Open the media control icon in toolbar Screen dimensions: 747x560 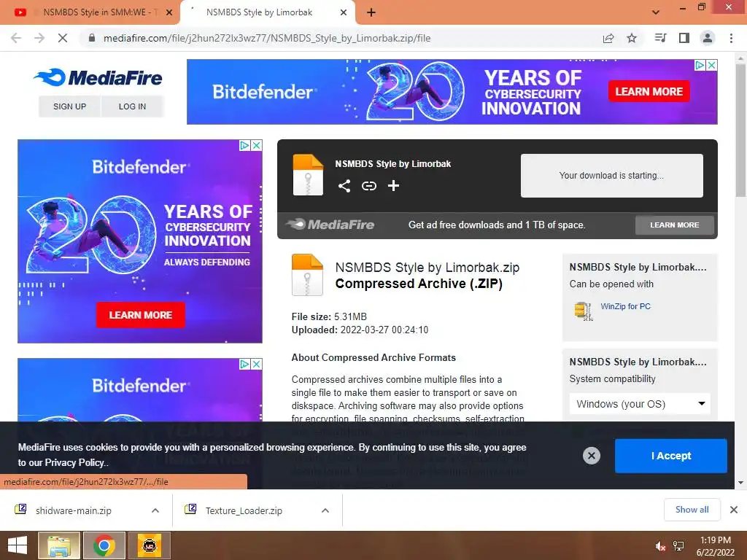pyautogui.click(x=660, y=38)
